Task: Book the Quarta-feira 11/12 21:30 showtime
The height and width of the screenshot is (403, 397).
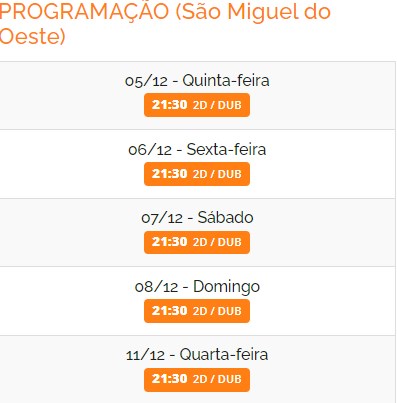Action: point(197,380)
